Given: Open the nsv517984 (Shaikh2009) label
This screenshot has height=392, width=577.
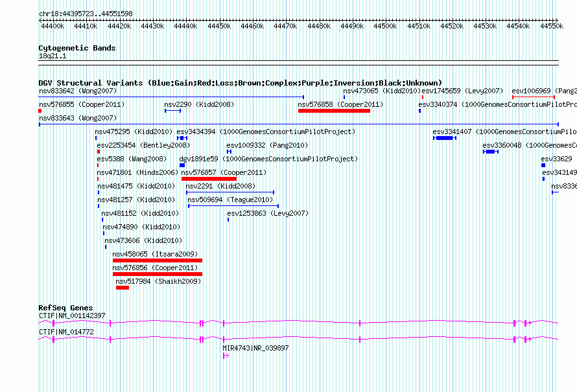Looking at the screenshot, I should point(158,281).
